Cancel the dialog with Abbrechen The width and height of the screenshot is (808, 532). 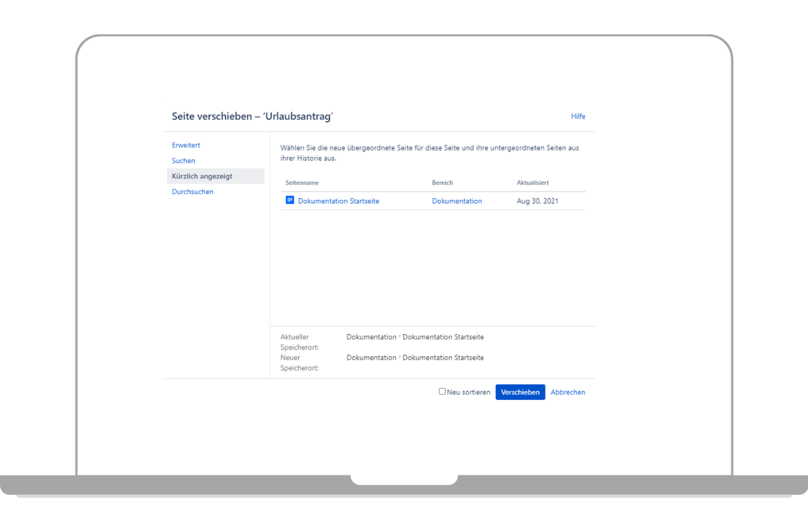568,393
